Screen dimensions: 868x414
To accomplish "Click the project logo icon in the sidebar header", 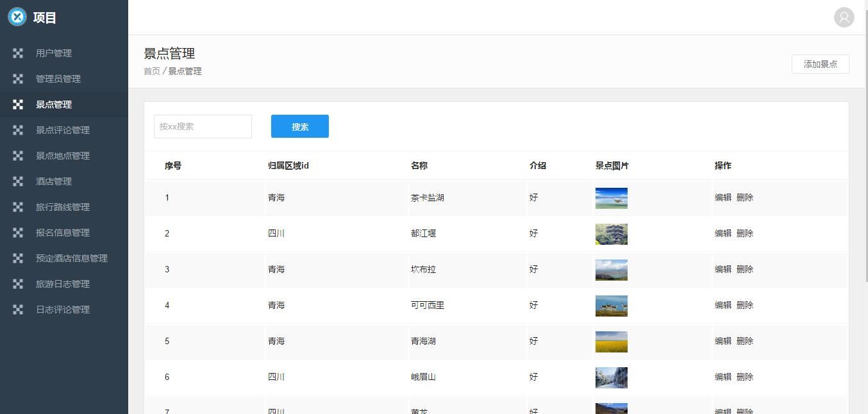I will [x=17, y=17].
